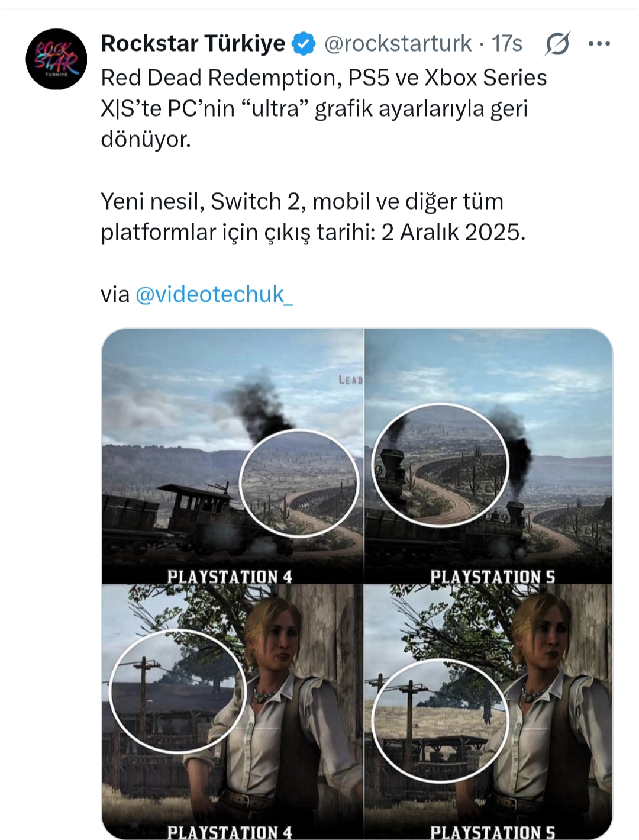Click the circled landscape in PS4 train image
The height and width of the screenshot is (840, 639).
point(299,482)
